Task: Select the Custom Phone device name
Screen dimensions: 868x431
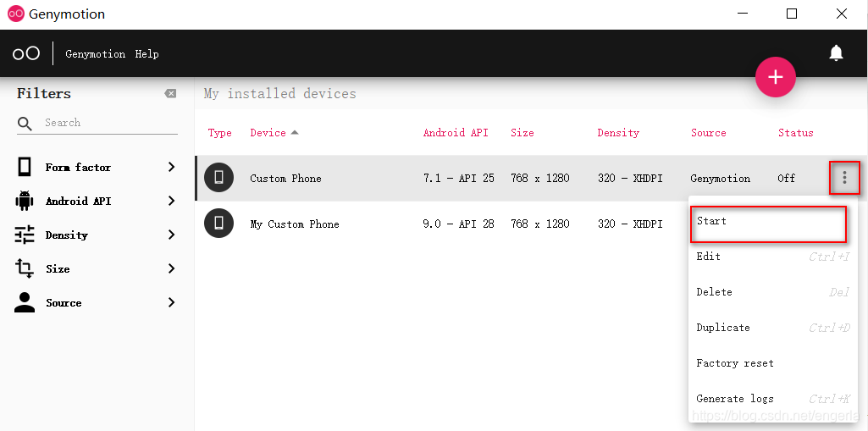Action: click(x=285, y=178)
